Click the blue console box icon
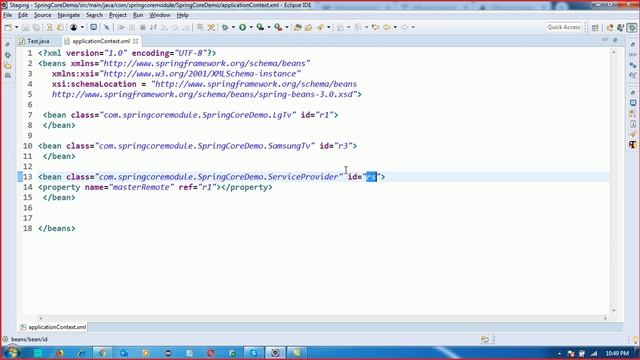This screenshot has width=640, height=360. pyautogui.click(x=93, y=27)
